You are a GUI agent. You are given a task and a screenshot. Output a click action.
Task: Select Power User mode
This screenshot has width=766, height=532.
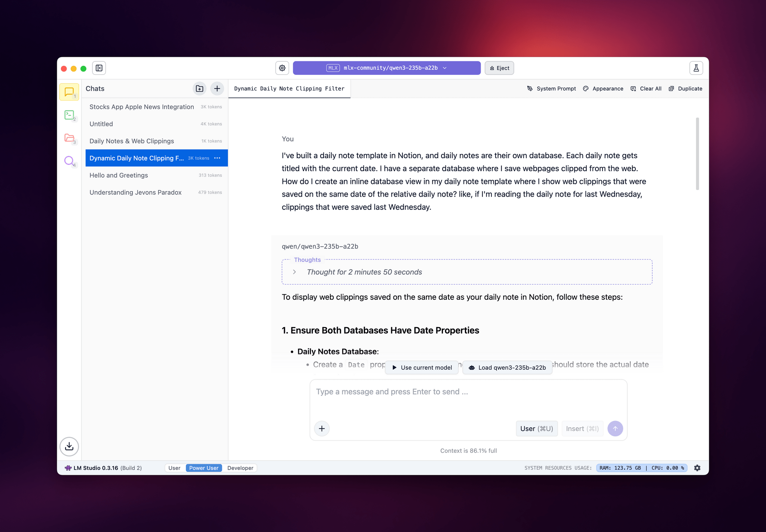tap(204, 468)
